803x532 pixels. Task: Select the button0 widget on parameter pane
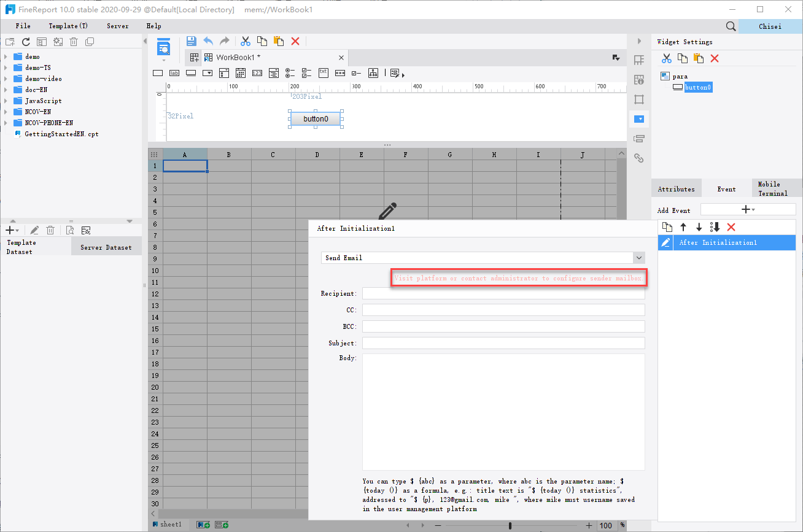click(316, 119)
